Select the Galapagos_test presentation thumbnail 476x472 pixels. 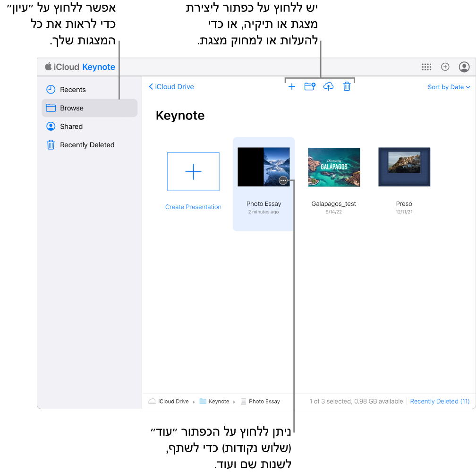click(334, 167)
